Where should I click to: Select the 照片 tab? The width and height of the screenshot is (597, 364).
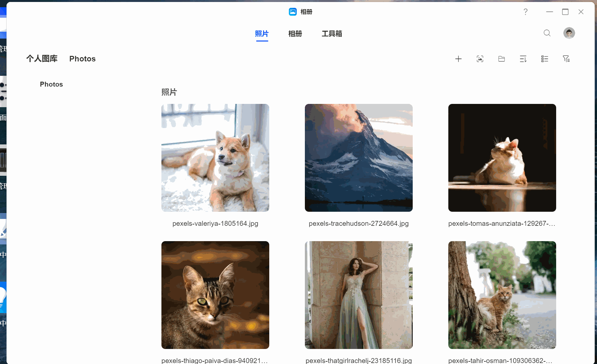tap(262, 34)
